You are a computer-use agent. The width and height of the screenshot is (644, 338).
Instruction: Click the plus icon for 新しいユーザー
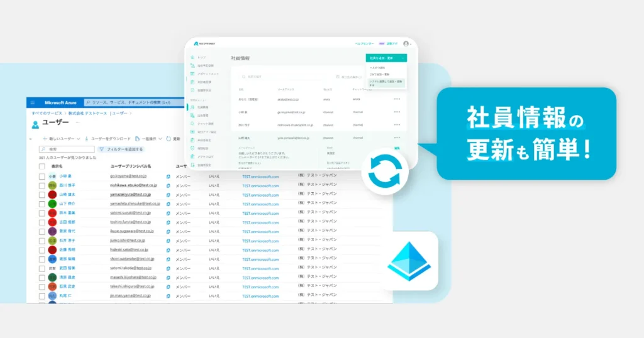45,139
